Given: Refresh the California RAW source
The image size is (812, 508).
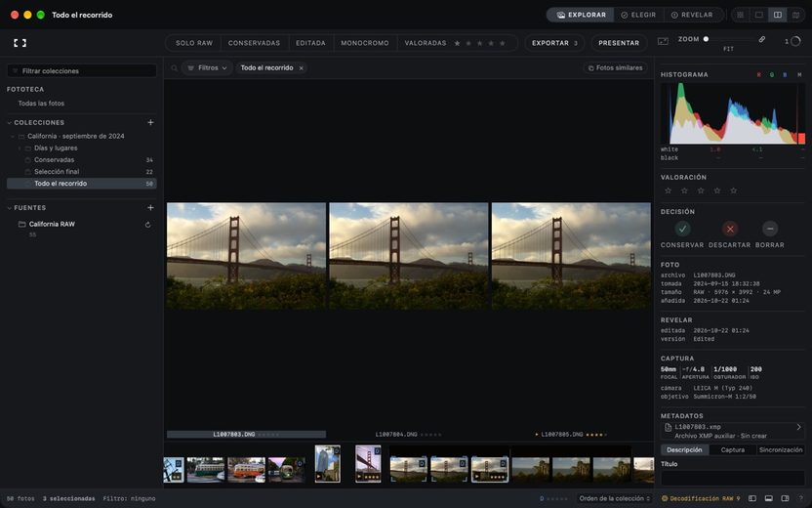Looking at the screenshot, I should click(x=147, y=225).
